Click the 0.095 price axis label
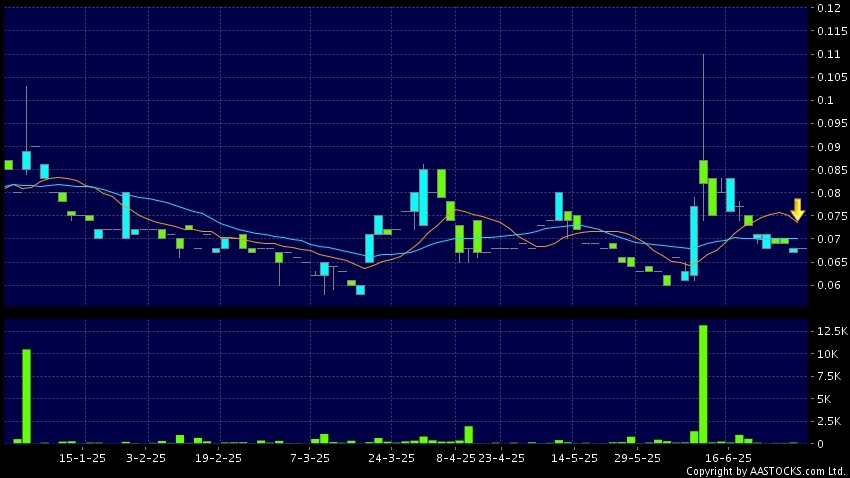Viewport: 850px width, 478px height. [x=832, y=123]
